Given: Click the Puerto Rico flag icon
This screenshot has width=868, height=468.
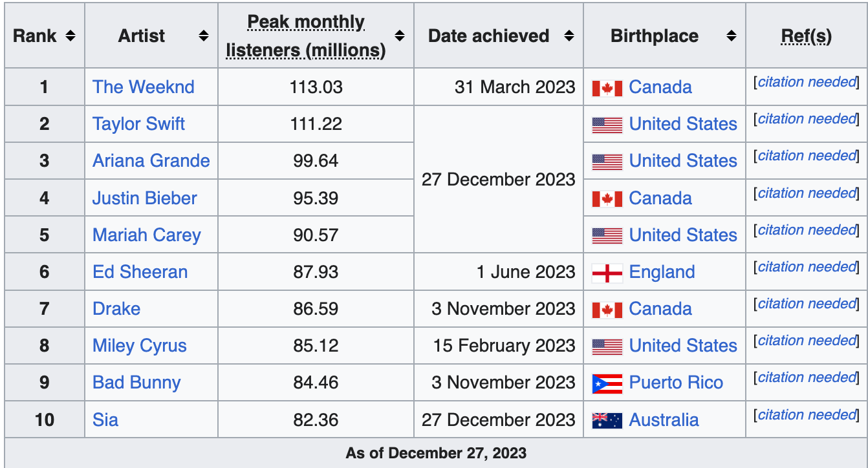Looking at the screenshot, I should [x=607, y=383].
